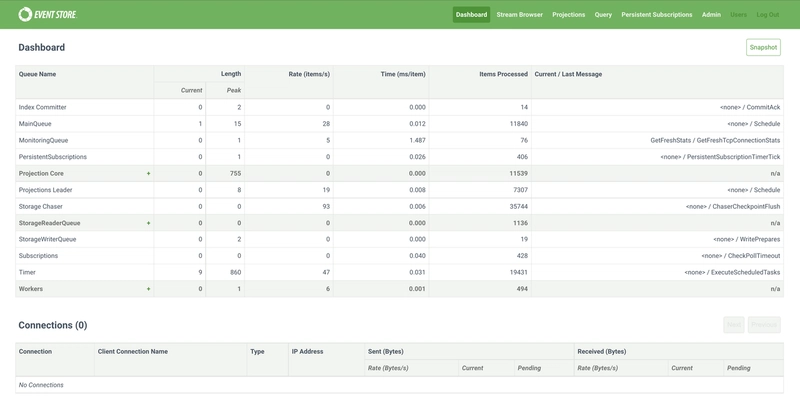Screen dimensions: 800x398
Task: Expand the Workers queue group
Action: (148, 289)
